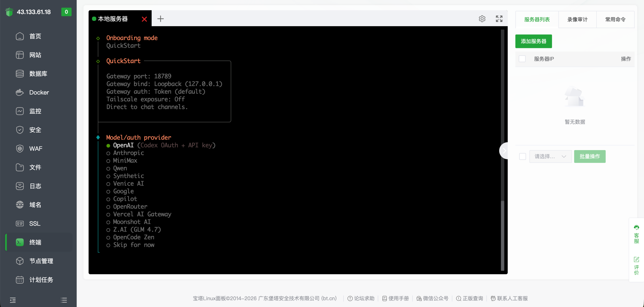This screenshot has width=644, height=307.
Task: Toggle terminal fullscreen mode icon
Action: [x=499, y=19]
